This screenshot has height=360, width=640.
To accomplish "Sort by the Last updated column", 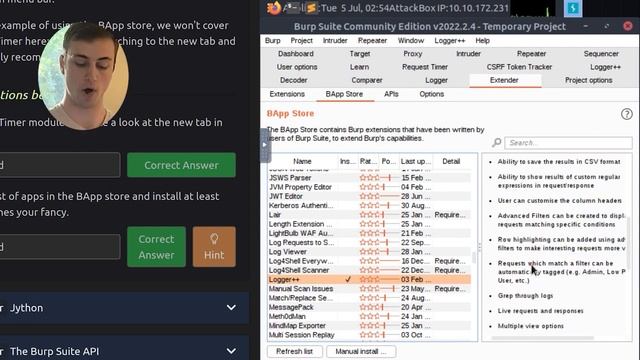I will pyautogui.click(x=416, y=161).
